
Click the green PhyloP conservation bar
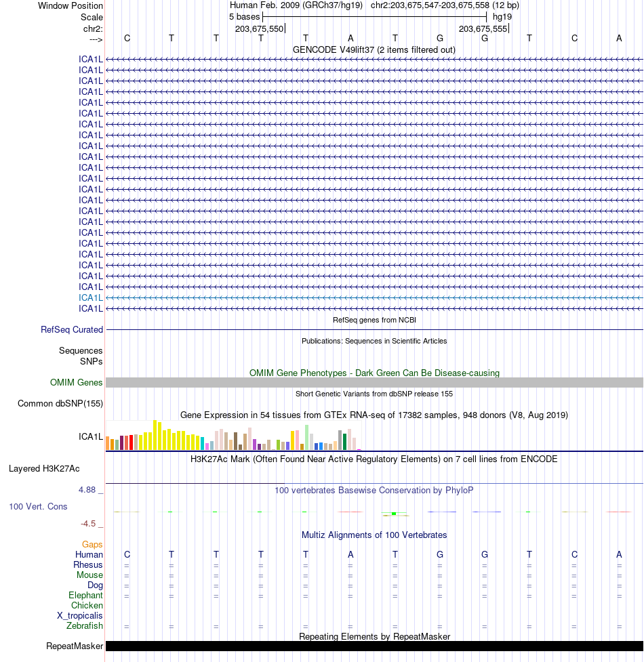[x=394, y=514]
